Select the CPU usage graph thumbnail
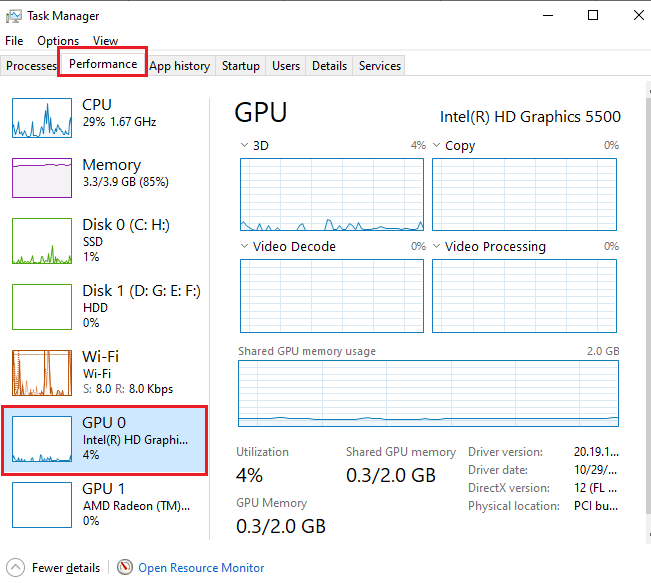 [42, 118]
